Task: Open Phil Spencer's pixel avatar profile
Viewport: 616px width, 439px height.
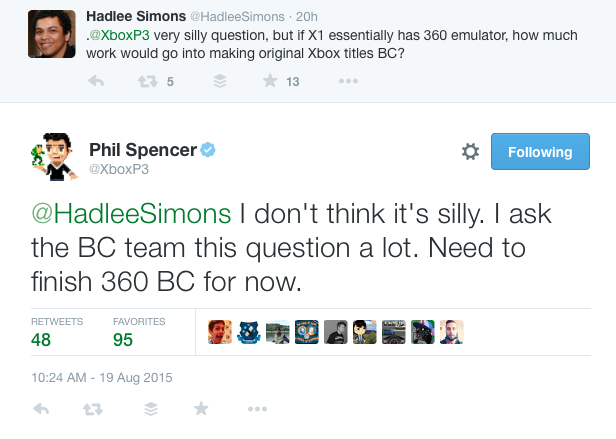Action: click(x=54, y=156)
